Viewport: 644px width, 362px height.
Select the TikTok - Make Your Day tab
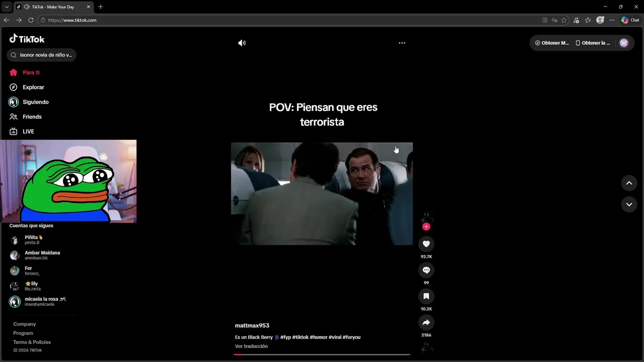[53, 7]
